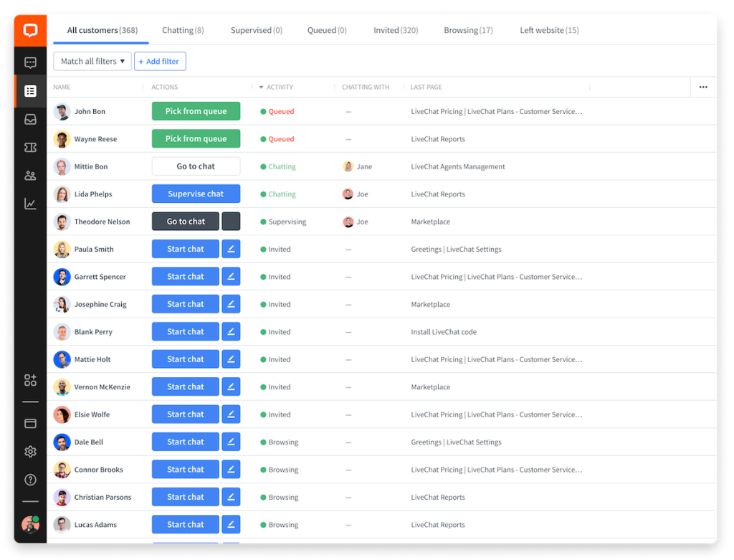Image resolution: width=734 pixels, height=560 pixels.
Task: Switch to Supervised (0) tab
Action: point(257,30)
